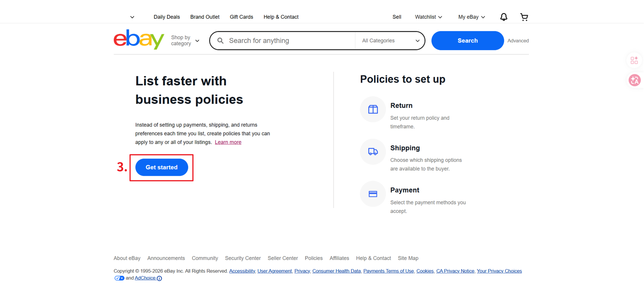Go to Brand Outlet
Image resolution: width=644 pixels, height=301 pixels.
[205, 17]
